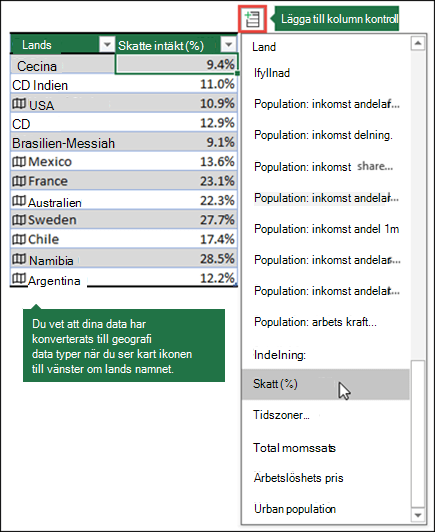This screenshot has height=532, width=435.
Task: Click the 12.2% cell for Argentina
Action: [176, 278]
